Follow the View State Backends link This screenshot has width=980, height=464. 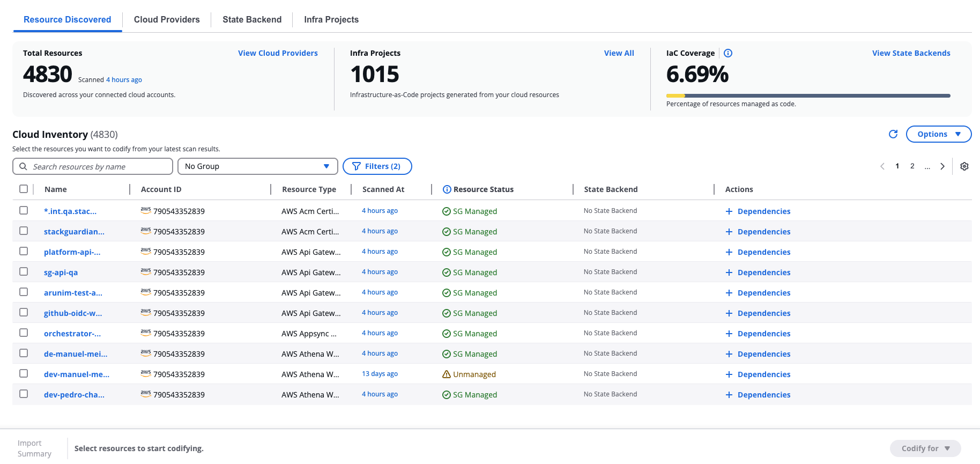pyautogui.click(x=911, y=53)
